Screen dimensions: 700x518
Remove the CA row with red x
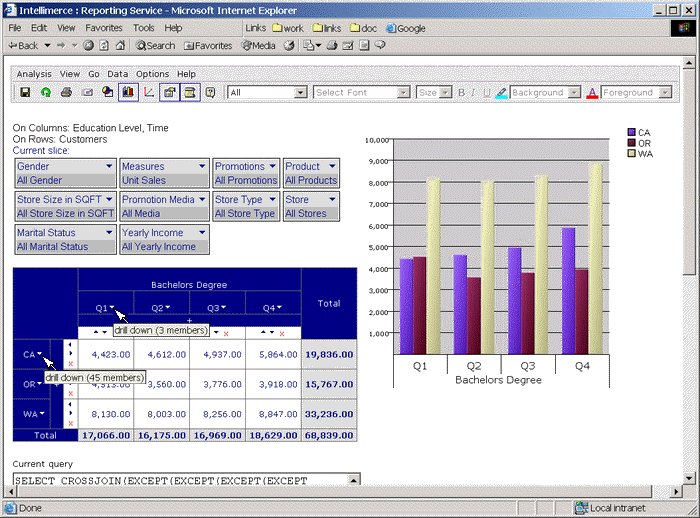pos(71,363)
